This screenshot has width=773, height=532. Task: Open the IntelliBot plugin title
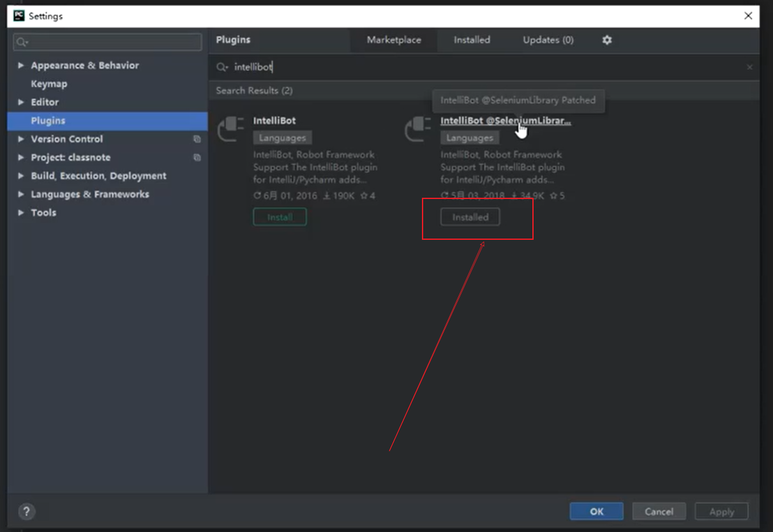click(x=274, y=121)
